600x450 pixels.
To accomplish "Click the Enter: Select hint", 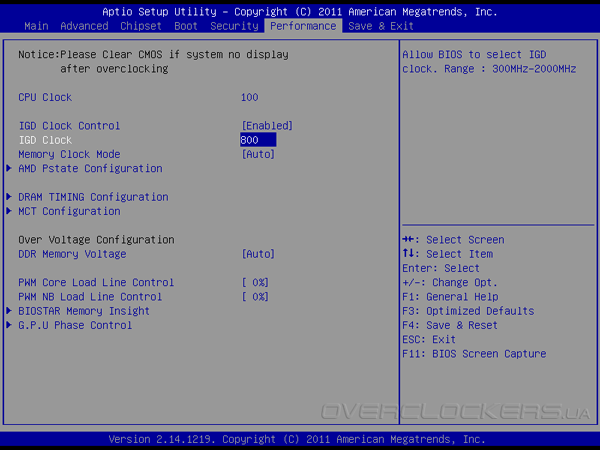I will [441, 268].
